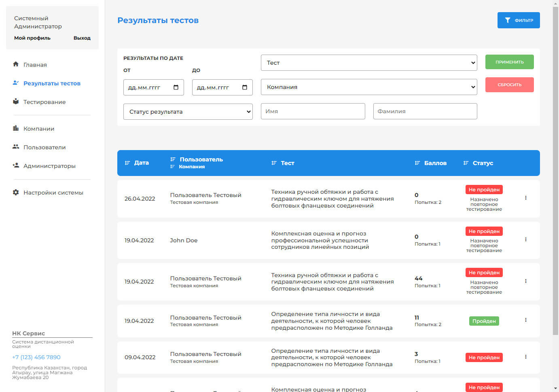Click the Фильтр button

point(519,20)
